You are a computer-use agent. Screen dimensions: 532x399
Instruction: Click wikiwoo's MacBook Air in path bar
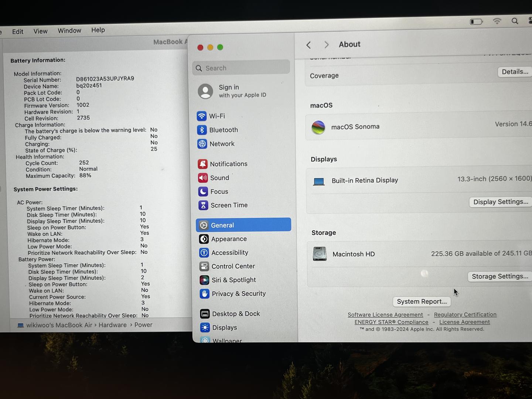coord(59,325)
